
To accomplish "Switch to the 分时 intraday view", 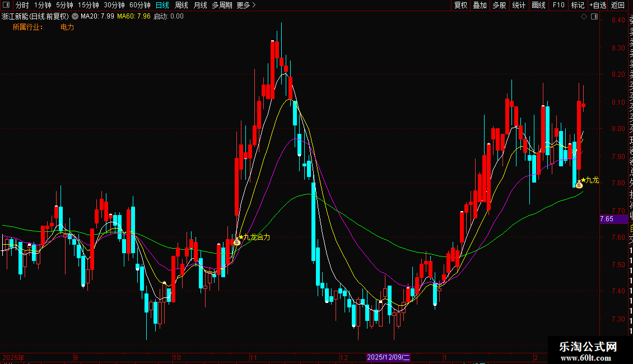I will point(22,5).
